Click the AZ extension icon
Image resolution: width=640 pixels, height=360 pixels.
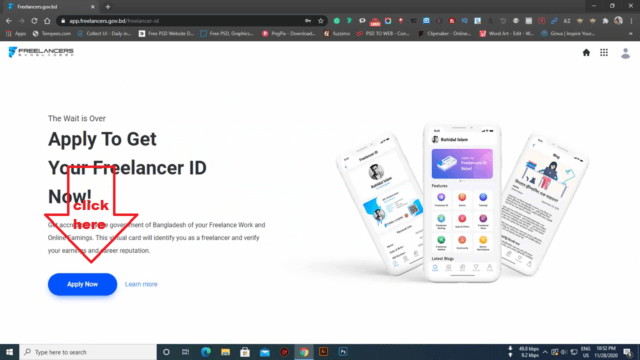[567, 21]
